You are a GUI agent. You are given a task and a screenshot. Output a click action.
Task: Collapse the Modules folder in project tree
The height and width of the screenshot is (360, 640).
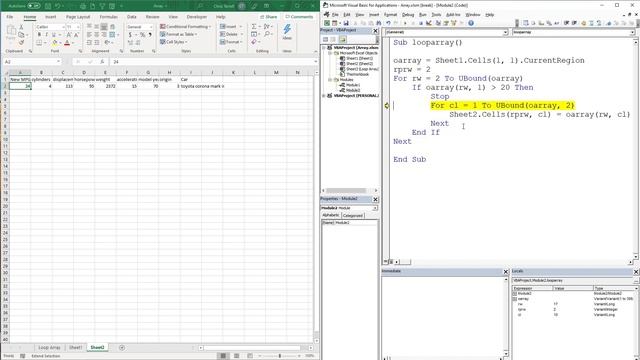coord(330,80)
